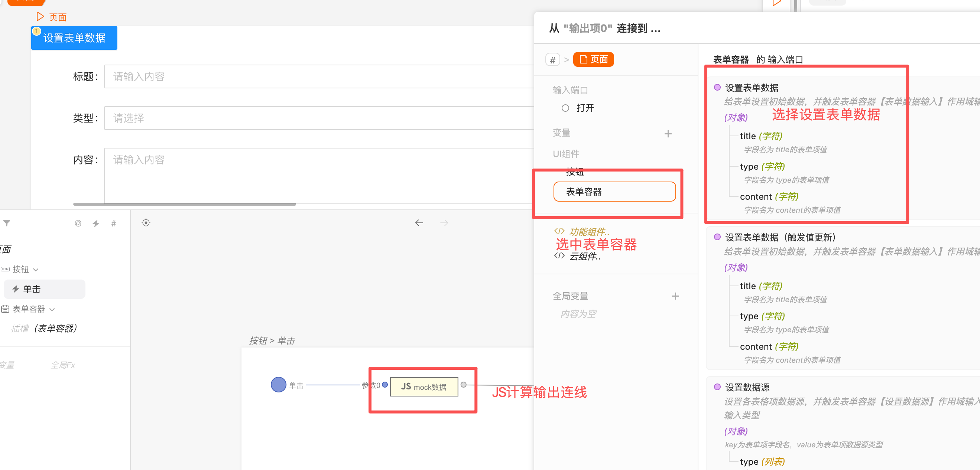Image resolution: width=980 pixels, height=470 pixels.
Task: Click the orange 页面 breadcrumb button
Action: (593, 60)
